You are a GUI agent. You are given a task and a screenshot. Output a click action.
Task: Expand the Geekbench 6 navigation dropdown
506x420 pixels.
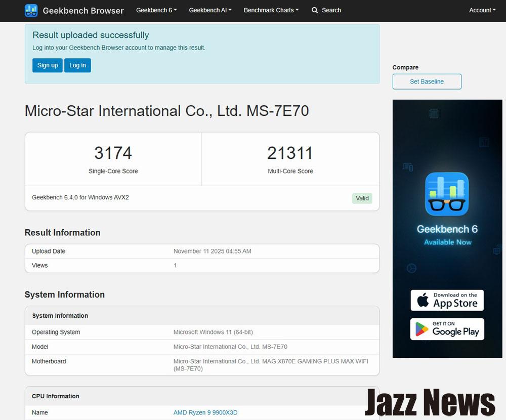point(156,10)
